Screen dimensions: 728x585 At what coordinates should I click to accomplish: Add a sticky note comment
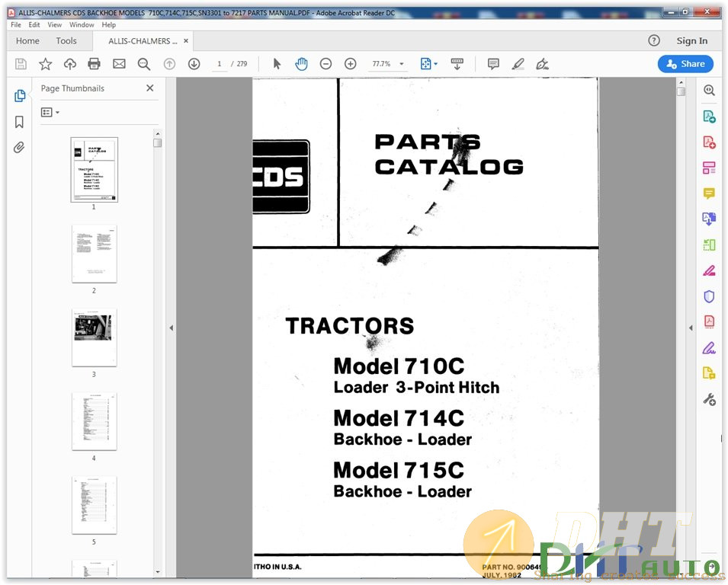(x=493, y=64)
